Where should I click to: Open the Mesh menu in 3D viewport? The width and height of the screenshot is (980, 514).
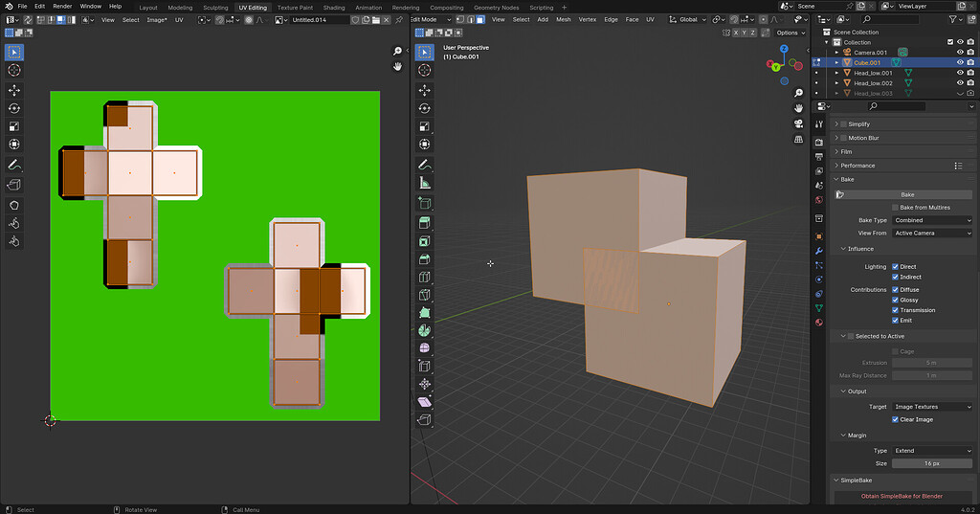tap(563, 19)
